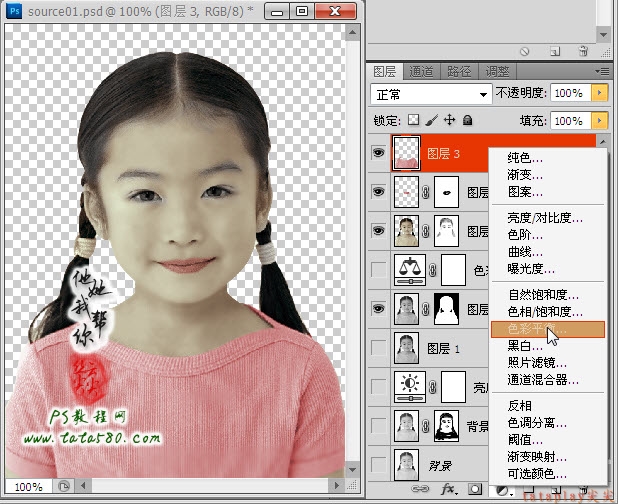Select the 图层 3 layer thumbnail
The image size is (618, 504).
[x=406, y=153]
